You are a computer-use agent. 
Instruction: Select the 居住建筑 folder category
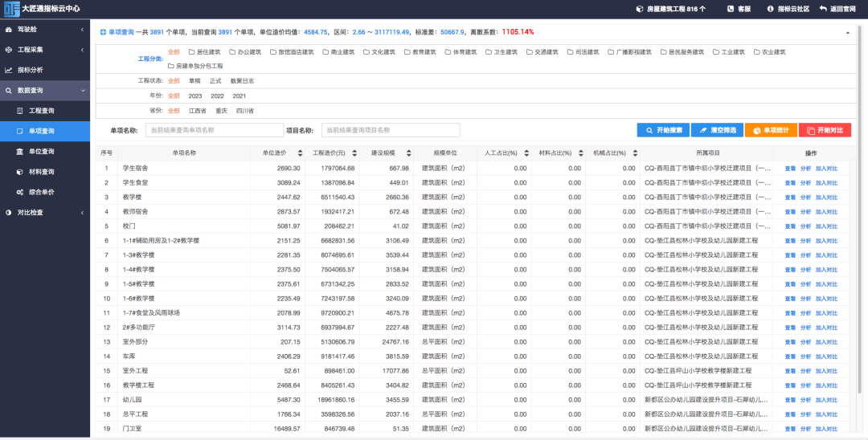click(x=204, y=52)
